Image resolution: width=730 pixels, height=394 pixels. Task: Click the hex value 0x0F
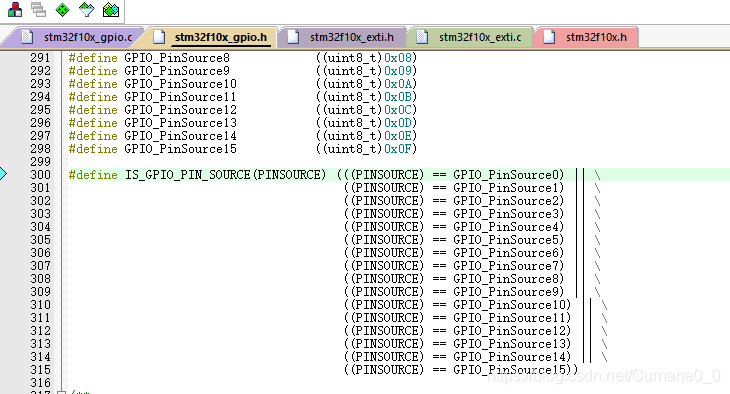398,149
